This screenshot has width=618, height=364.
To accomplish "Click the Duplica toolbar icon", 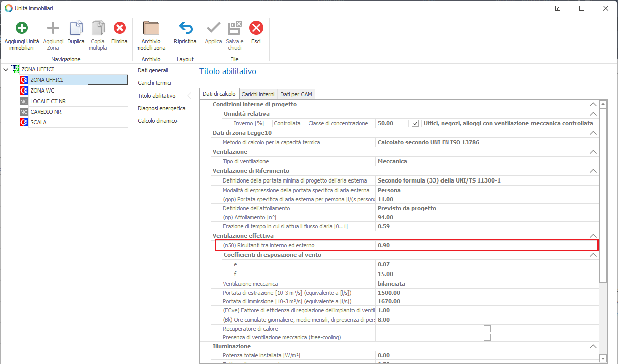I will tap(76, 28).
